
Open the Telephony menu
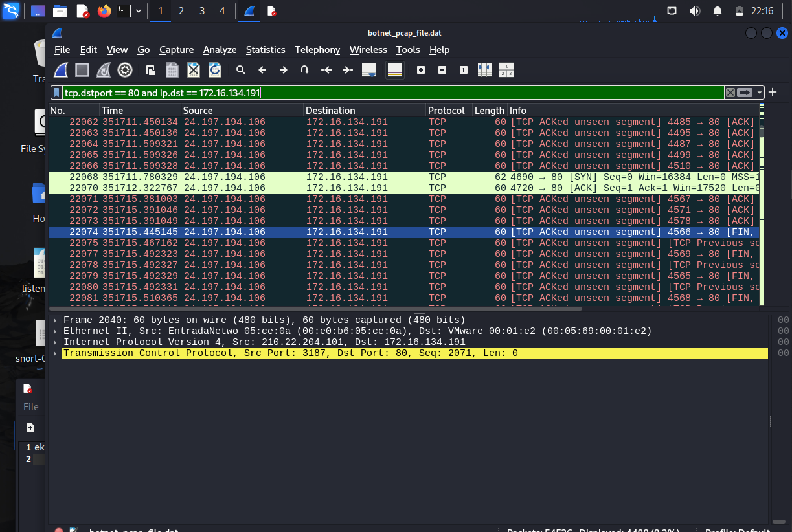point(317,50)
